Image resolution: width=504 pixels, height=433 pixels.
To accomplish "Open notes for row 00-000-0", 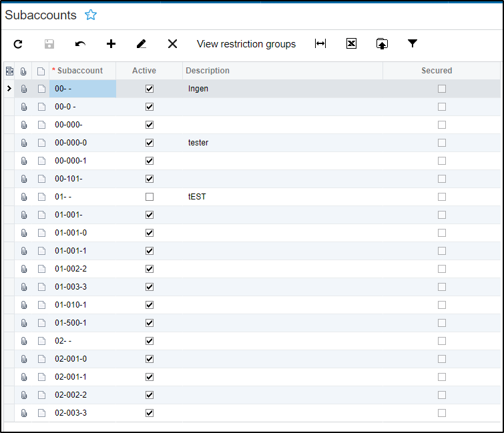I will (x=41, y=143).
